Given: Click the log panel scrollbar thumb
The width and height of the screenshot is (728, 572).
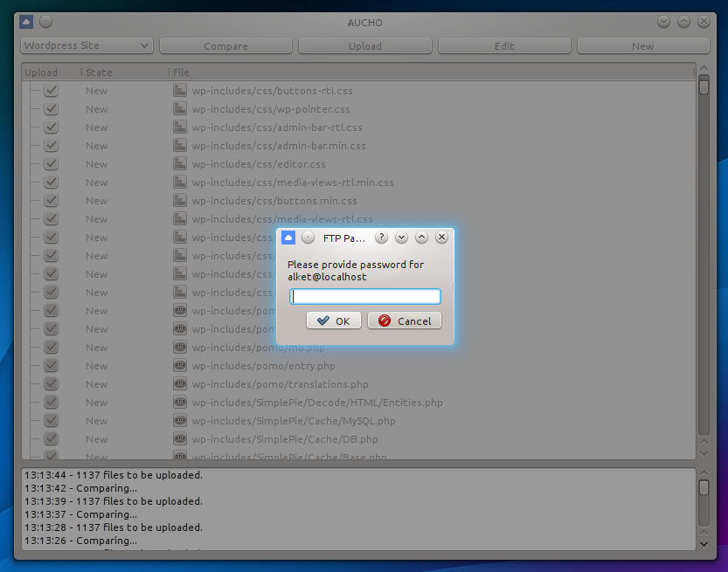Looking at the screenshot, I should point(704,487).
